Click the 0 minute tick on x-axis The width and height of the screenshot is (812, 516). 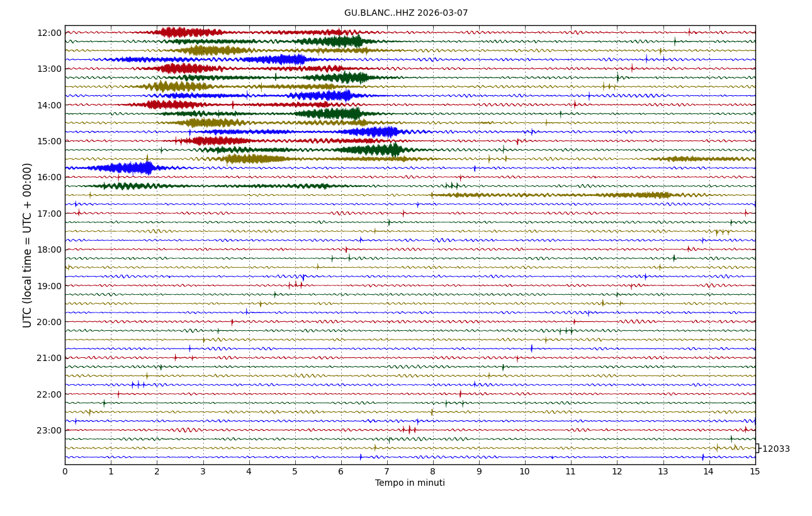click(65, 471)
